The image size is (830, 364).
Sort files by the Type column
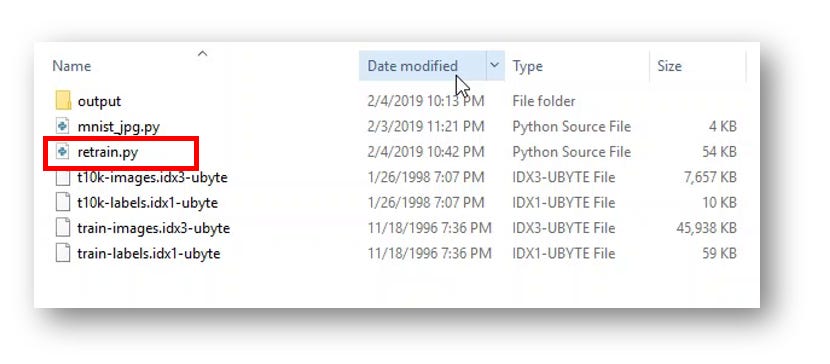pyautogui.click(x=527, y=66)
